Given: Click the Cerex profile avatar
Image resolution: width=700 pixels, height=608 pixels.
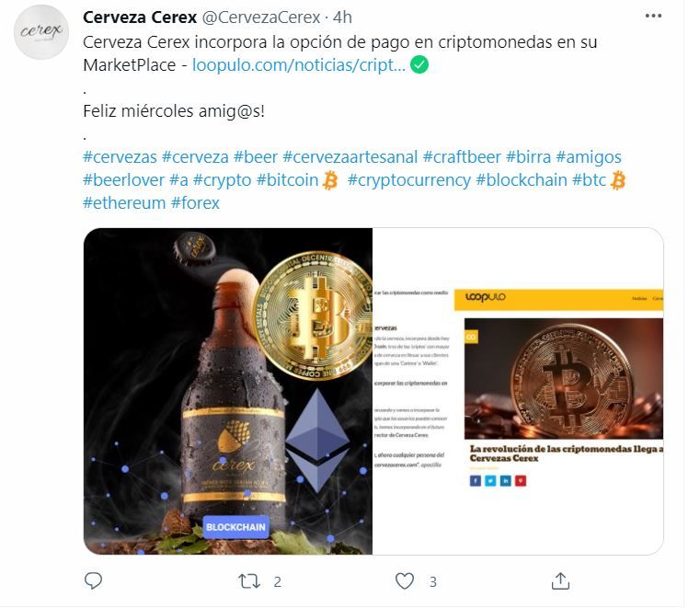Looking at the screenshot, I should [x=41, y=31].
